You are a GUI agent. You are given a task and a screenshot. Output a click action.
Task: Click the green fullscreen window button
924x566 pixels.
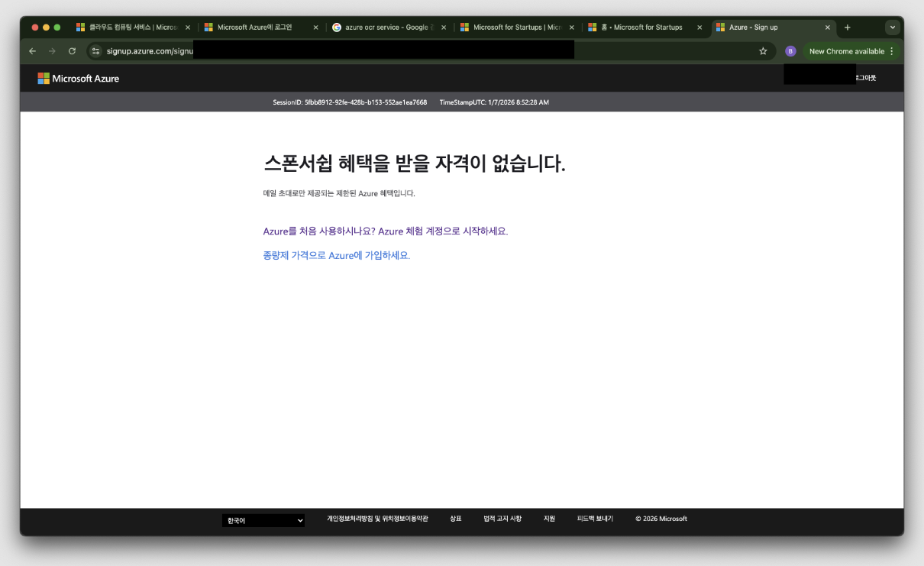point(57,27)
